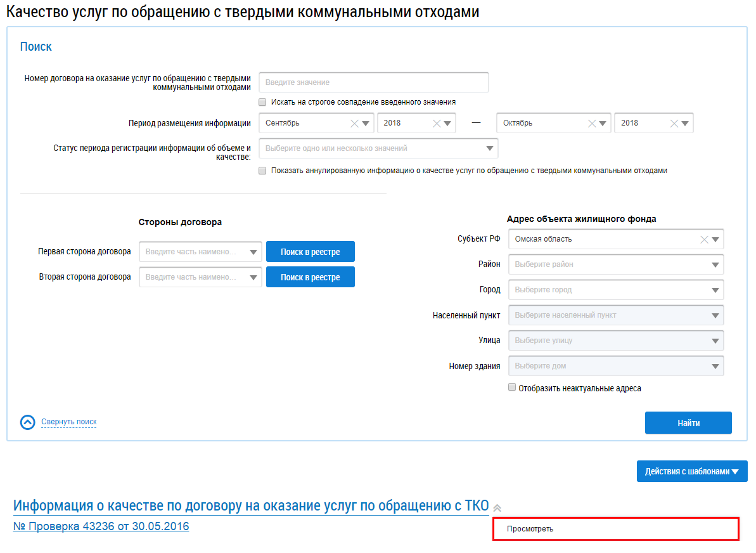Toggle Отобразить неактуальные адреса checkbox
The width and height of the screenshot is (756, 553).
pos(512,387)
